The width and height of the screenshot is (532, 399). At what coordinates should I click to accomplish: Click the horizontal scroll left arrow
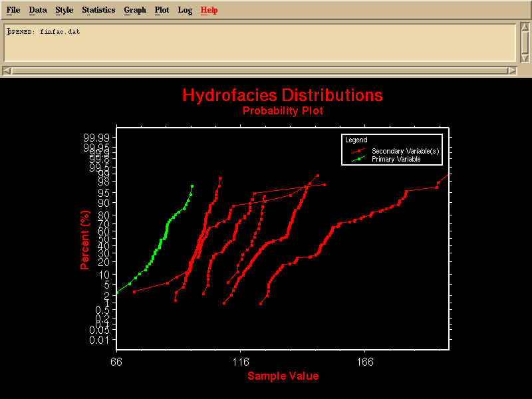(7, 71)
